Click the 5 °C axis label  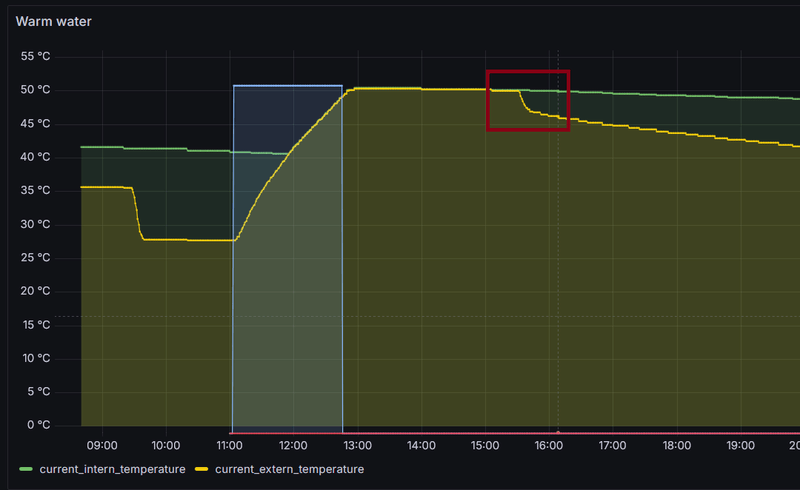pos(39,391)
